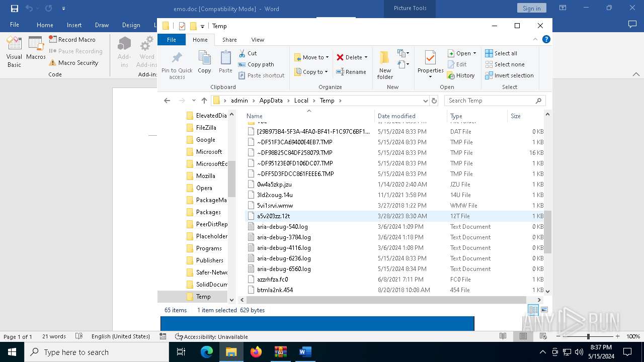Viewport: 644px width, 362px height.
Task: Open Macro Security settings in Word
Action: [x=73, y=63]
